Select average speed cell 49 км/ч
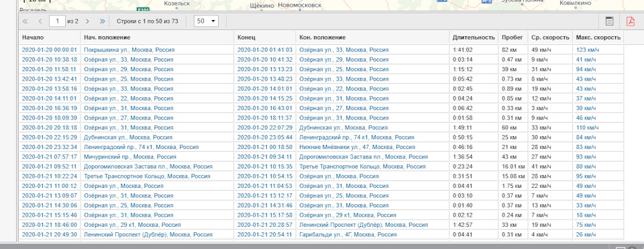644x249 pixels. point(550,50)
